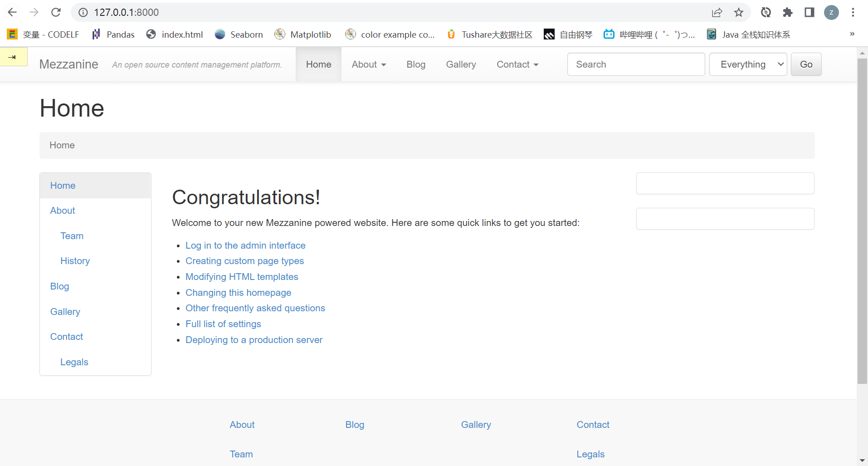The height and width of the screenshot is (466, 868).
Task: Bookmark this tab with star icon
Action: coord(739,12)
